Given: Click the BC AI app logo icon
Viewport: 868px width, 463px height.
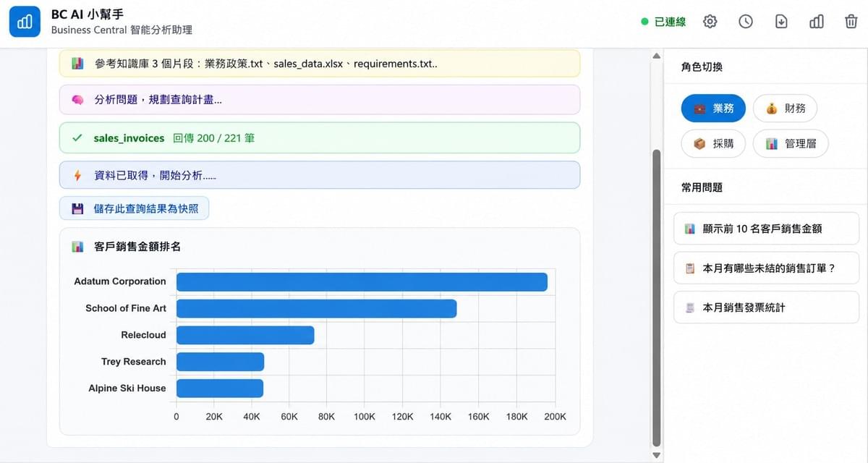Looking at the screenshot, I should (25, 22).
